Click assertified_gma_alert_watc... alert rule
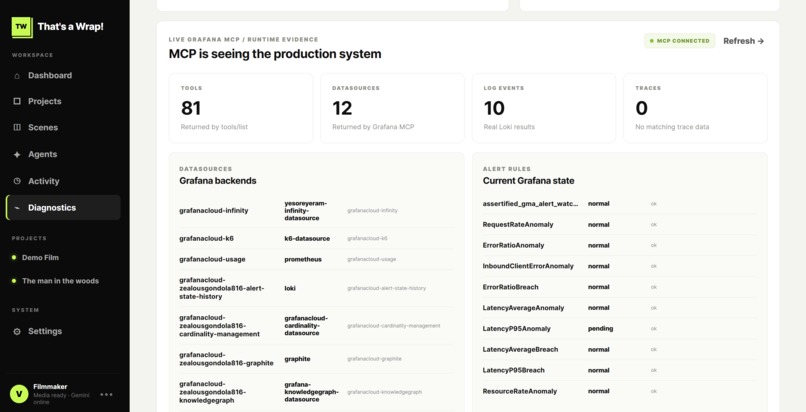 point(530,204)
